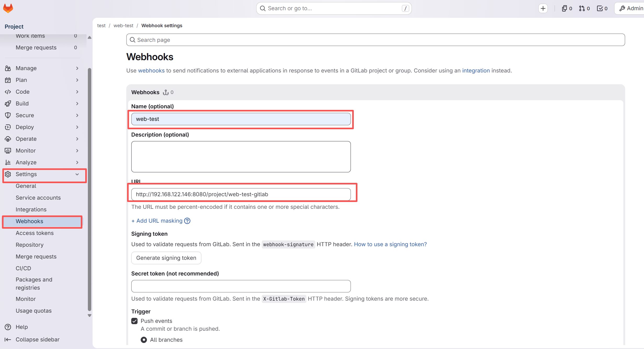The width and height of the screenshot is (644, 349).
Task: Open the to-do list counter icon
Action: 600,8
